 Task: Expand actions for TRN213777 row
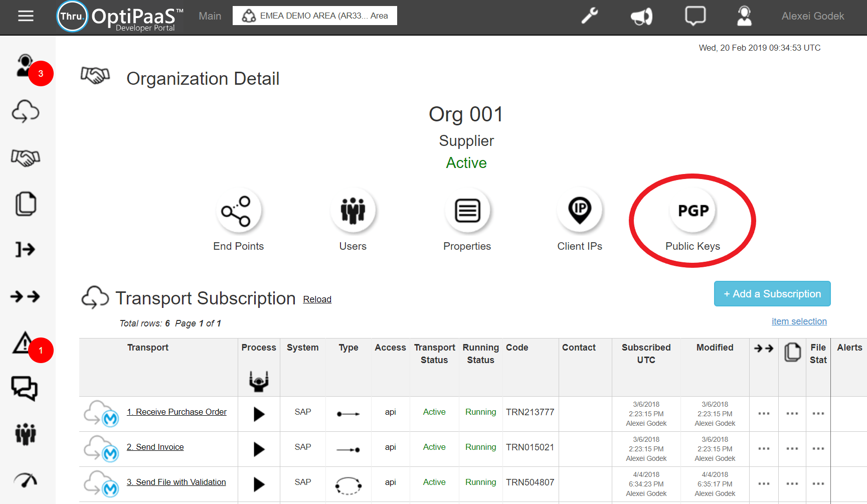click(x=764, y=414)
